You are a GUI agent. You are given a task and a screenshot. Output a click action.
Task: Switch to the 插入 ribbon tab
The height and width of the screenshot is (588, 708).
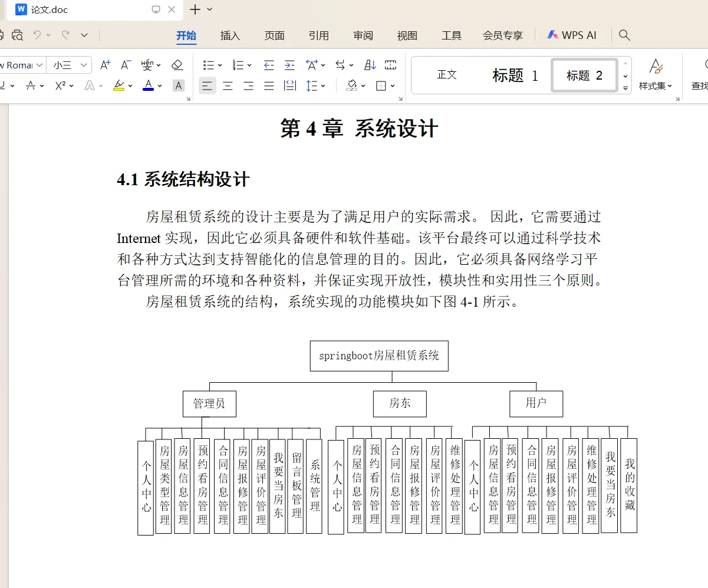click(x=230, y=35)
